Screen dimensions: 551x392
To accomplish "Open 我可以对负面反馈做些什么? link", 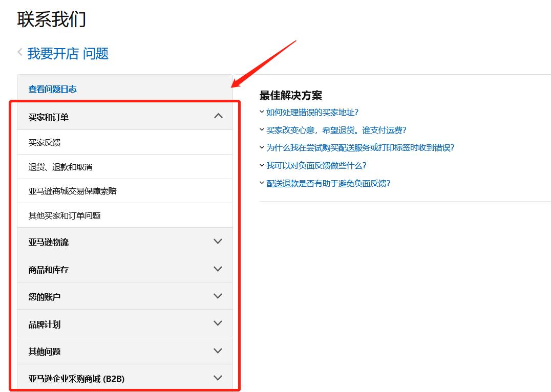I will pyautogui.click(x=316, y=165).
